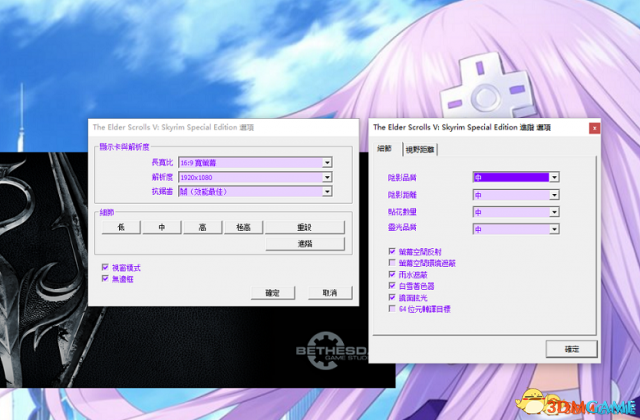Screen dimensions: 640x420
Task: Toggle the Snow Shader (白雪著色器) checkbox
Action: click(x=392, y=286)
